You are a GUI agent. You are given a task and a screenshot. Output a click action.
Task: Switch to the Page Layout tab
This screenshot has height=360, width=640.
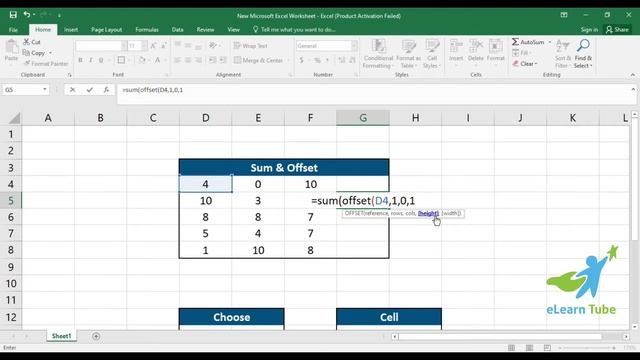tap(106, 30)
